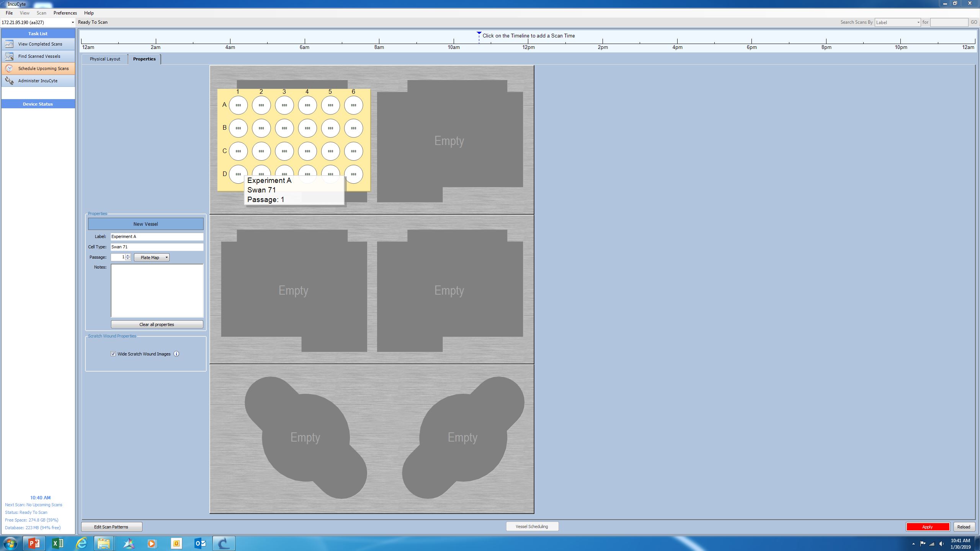Uncheck Wide Scratch Wound Images checkbox
The image size is (980, 551).
(x=113, y=354)
